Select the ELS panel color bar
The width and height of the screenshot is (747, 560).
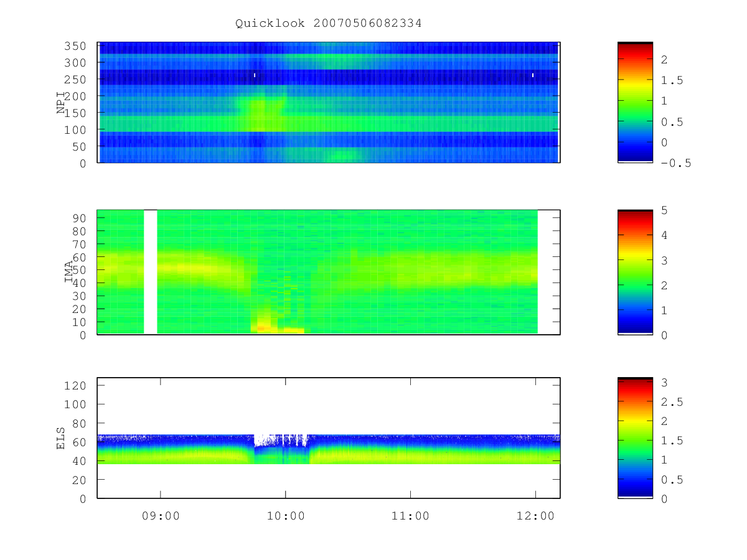pos(635,437)
